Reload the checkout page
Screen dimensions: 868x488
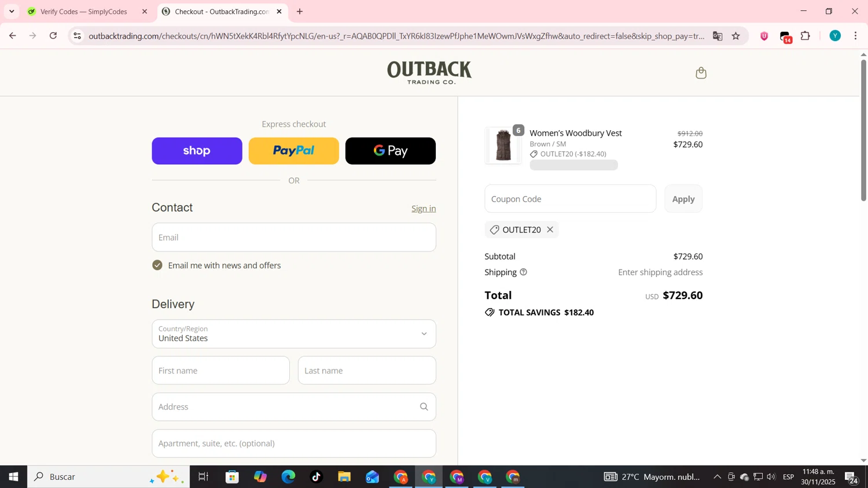[x=53, y=36]
